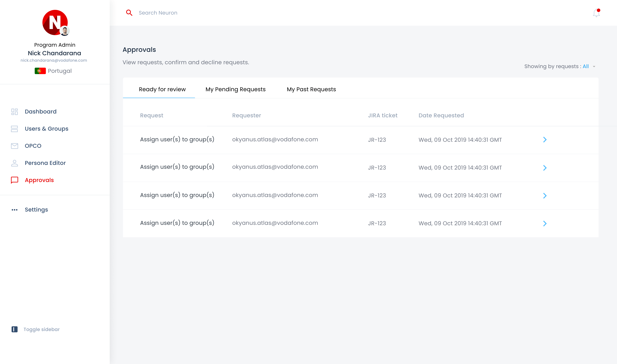Click the Dashboard grid icon
Image resolution: width=617 pixels, height=364 pixels.
[x=14, y=112]
